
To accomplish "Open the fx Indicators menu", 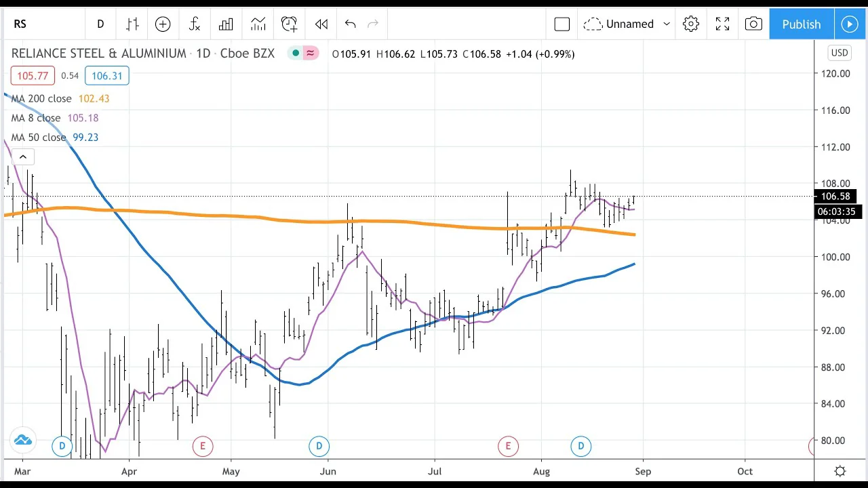I will 195,24.
